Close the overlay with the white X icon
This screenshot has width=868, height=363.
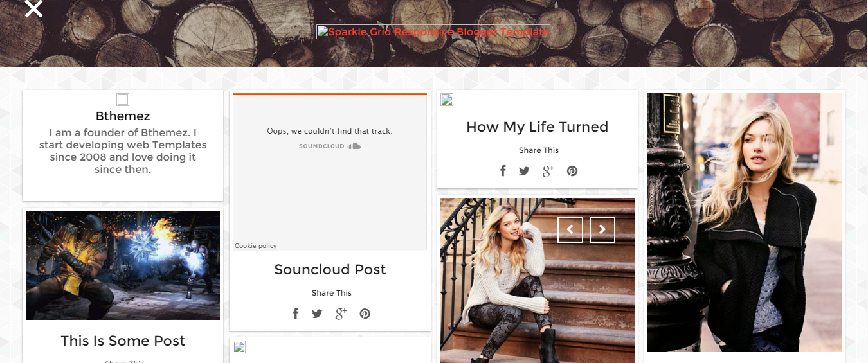point(33,8)
